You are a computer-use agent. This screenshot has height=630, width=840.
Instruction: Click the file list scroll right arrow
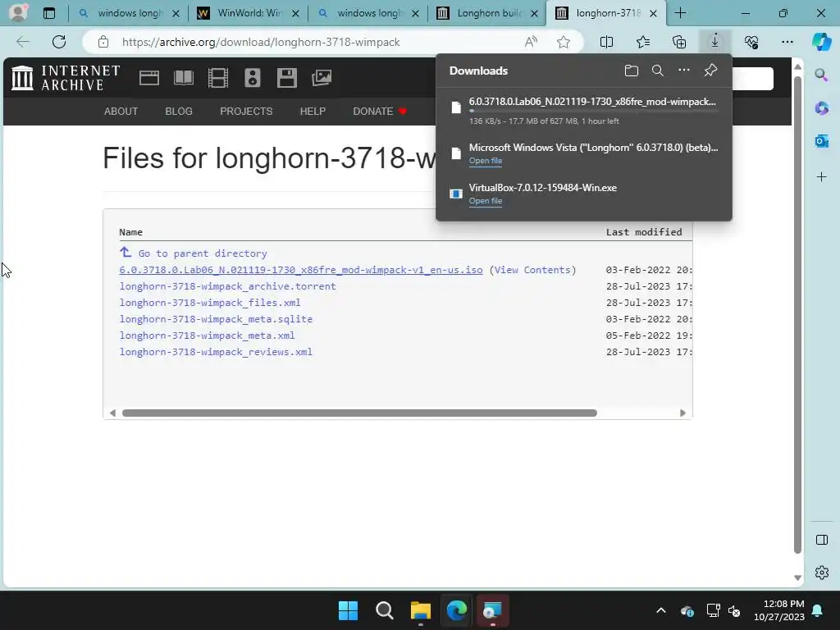(x=682, y=413)
